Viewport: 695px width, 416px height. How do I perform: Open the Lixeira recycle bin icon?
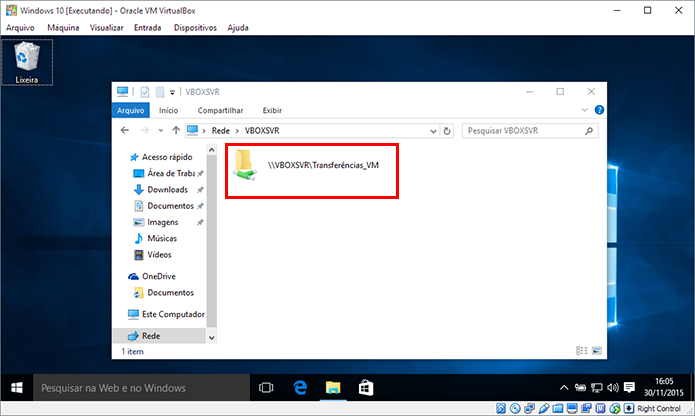[27, 62]
